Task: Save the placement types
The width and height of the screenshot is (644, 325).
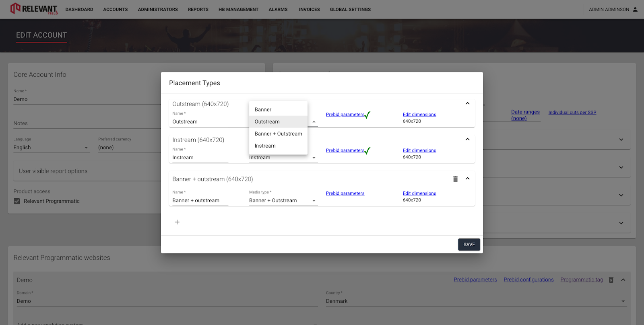Action: (x=469, y=245)
